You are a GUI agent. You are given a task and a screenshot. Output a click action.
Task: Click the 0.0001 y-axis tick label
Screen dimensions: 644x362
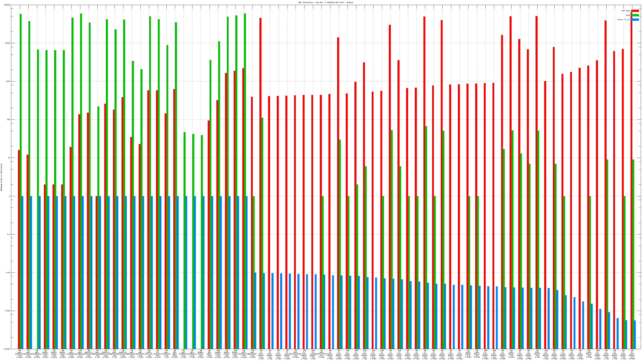point(7,349)
